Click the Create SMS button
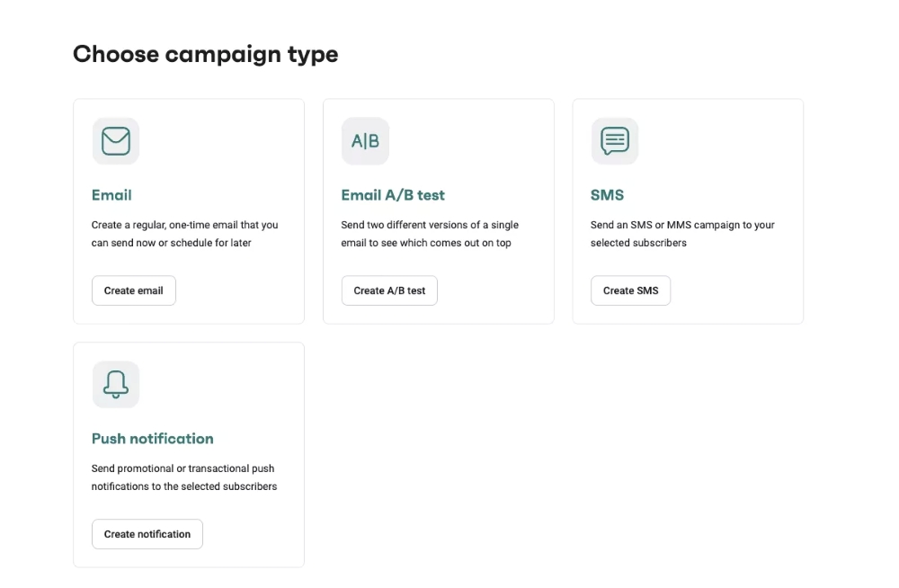Image resolution: width=899 pixels, height=588 pixels. coord(630,290)
